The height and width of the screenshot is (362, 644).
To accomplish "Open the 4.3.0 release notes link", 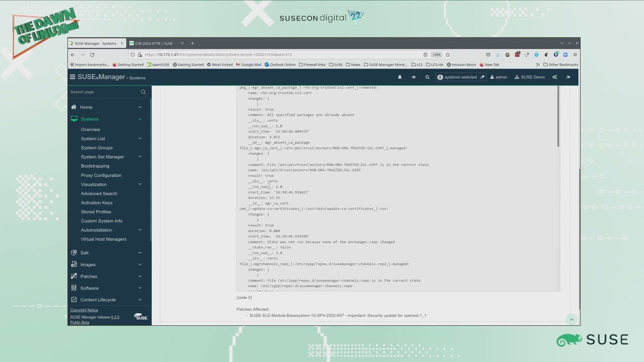I will tap(115, 317).
